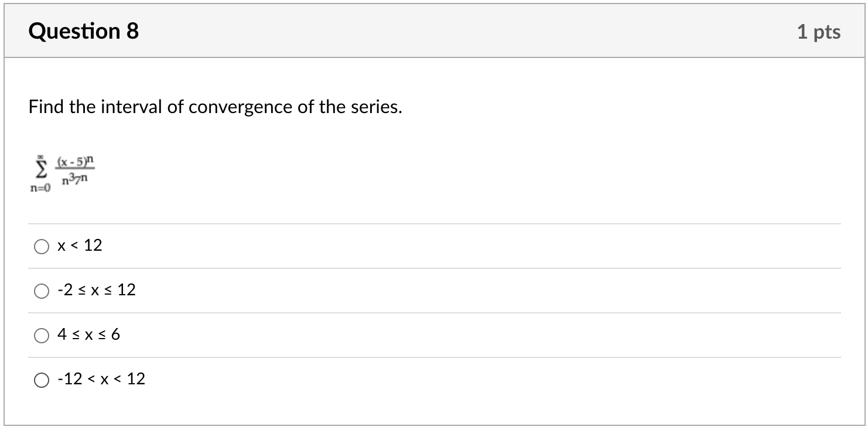868x430 pixels.
Task: Click the Question 8 header title
Action: (83, 31)
